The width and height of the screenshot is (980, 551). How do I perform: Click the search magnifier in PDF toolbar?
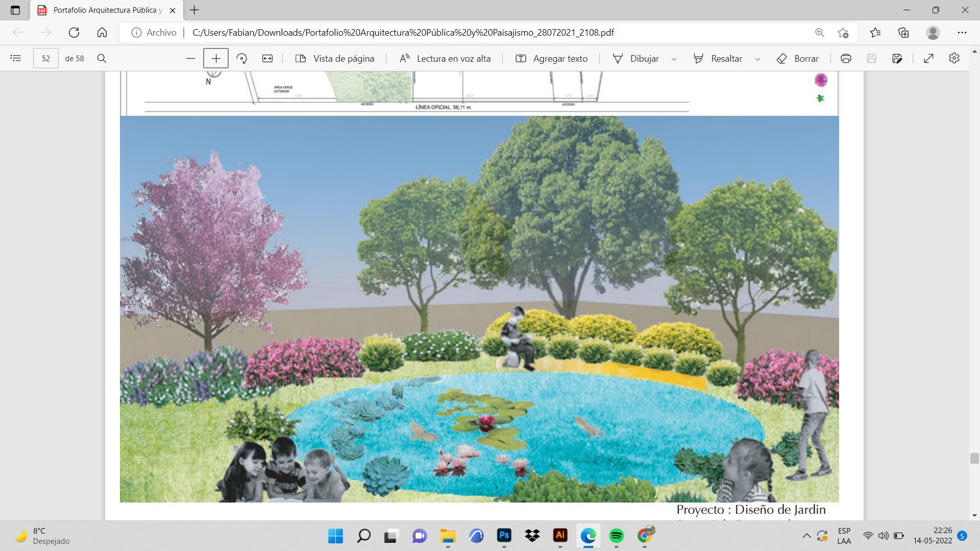pos(102,58)
